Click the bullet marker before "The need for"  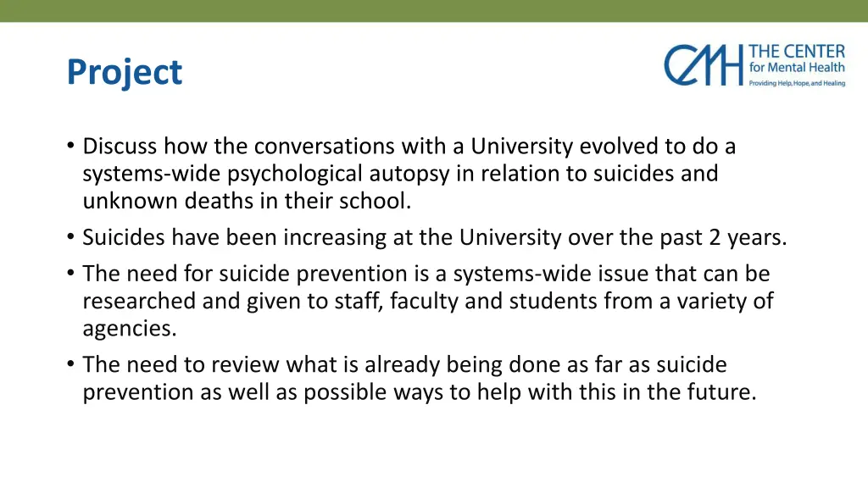[x=70, y=274]
